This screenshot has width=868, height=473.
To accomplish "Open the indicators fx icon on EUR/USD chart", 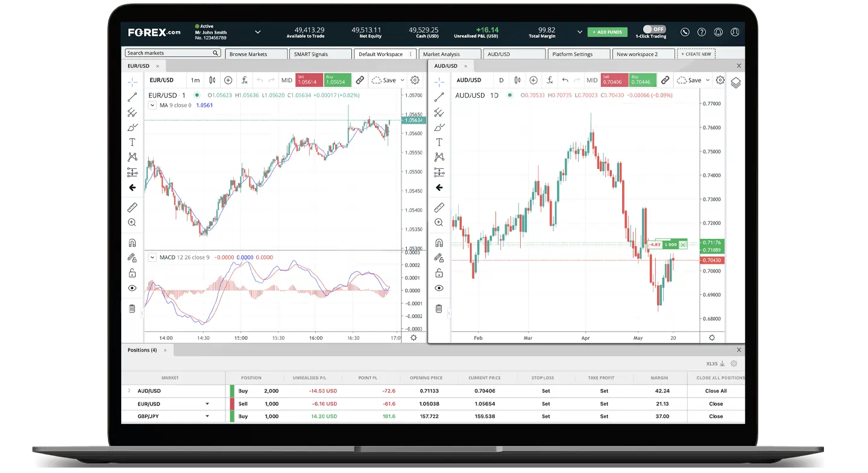I will tap(245, 80).
